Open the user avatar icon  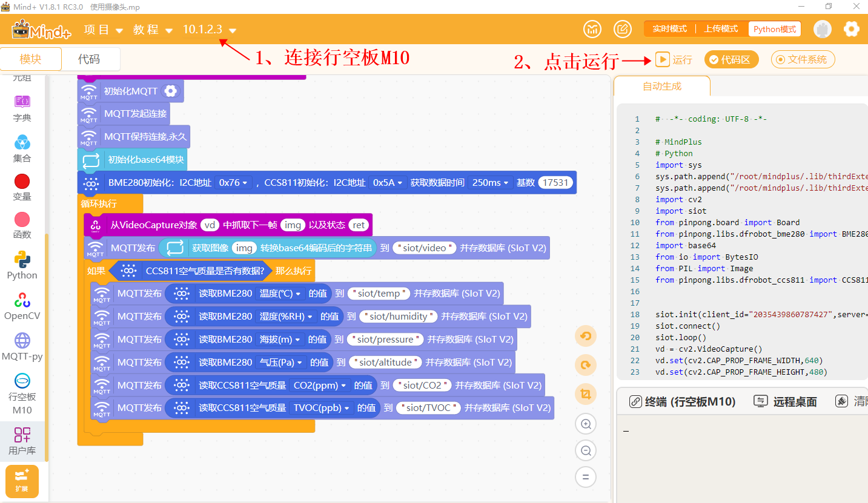pyautogui.click(x=823, y=29)
